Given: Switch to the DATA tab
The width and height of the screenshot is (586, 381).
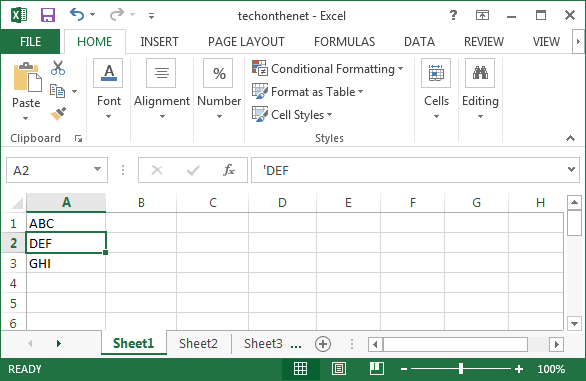Looking at the screenshot, I should tap(419, 42).
